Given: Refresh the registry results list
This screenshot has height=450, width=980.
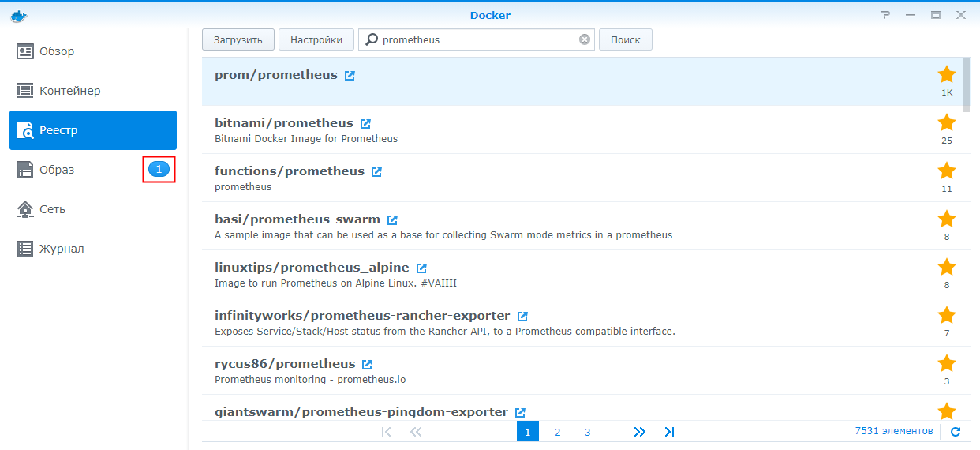Looking at the screenshot, I should [956, 431].
